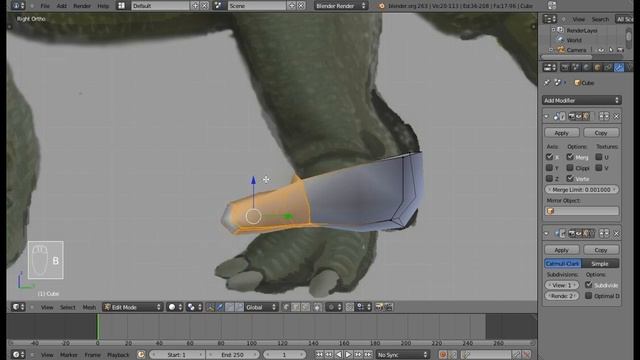Click the Merge Limit value slider
Image resolution: width=640 pixels, height=360 pixels.
[x=582, y=190]
